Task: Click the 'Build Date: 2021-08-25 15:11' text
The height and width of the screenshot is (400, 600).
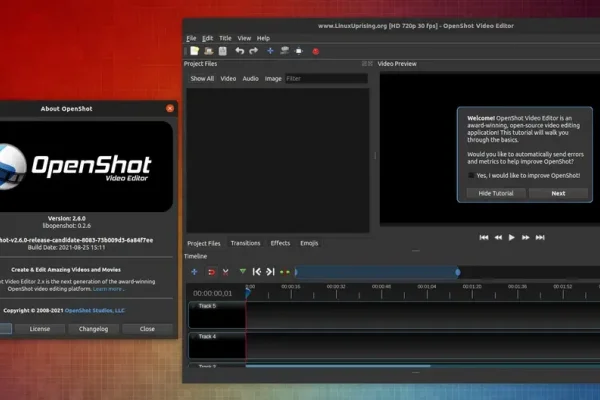Action: tap(67, 248)
